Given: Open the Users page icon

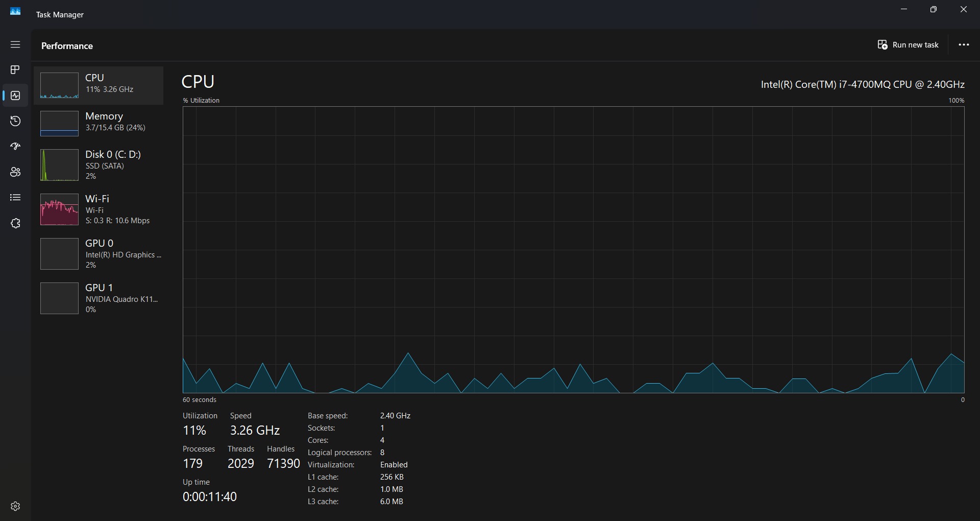Looking at the screenshot, I should coord(15,172).
